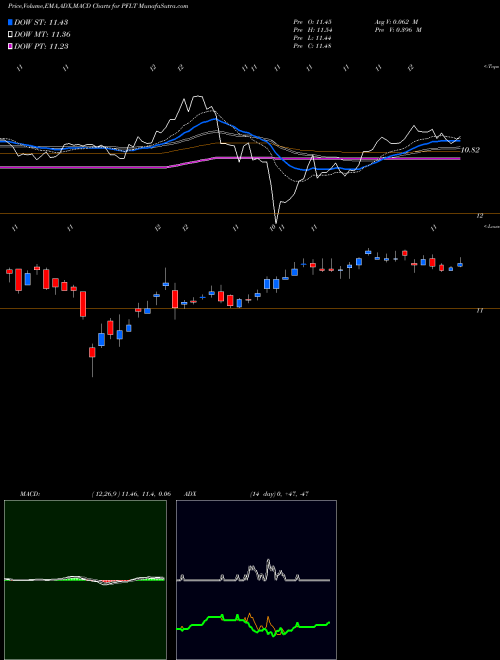
Task: Click the ADX (14 day) heading text
Action: tap(247, 494)
